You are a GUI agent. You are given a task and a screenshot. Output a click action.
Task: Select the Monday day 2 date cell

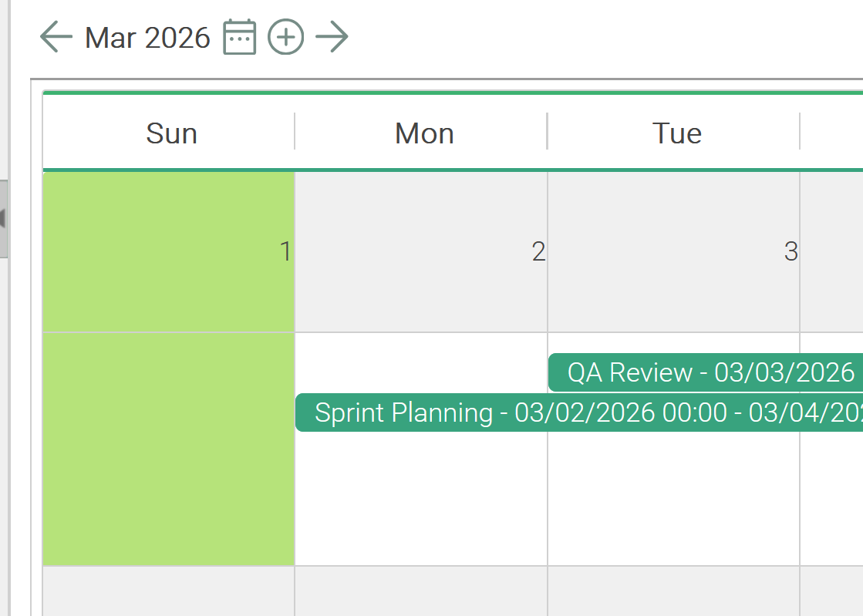point(421,251)
